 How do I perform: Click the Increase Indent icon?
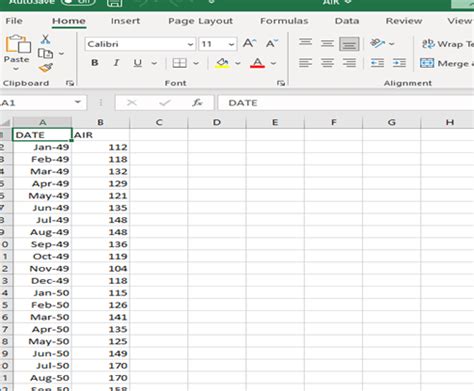[399, 63]
